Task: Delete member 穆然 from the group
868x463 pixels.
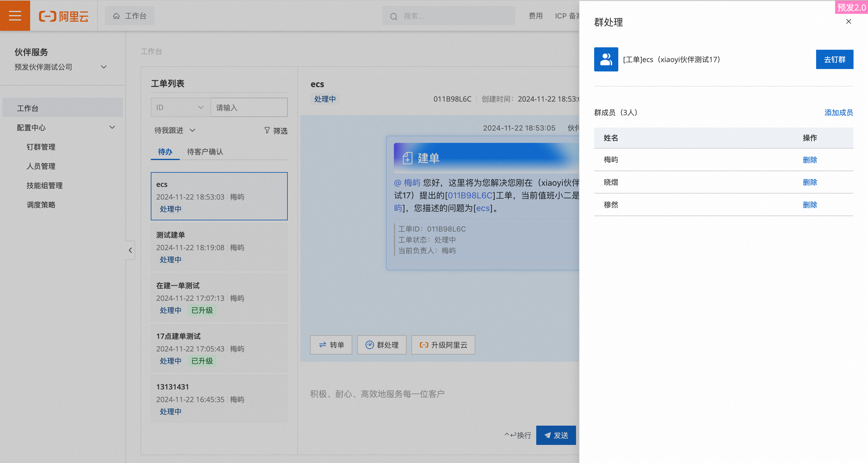Action: [810, 205]
